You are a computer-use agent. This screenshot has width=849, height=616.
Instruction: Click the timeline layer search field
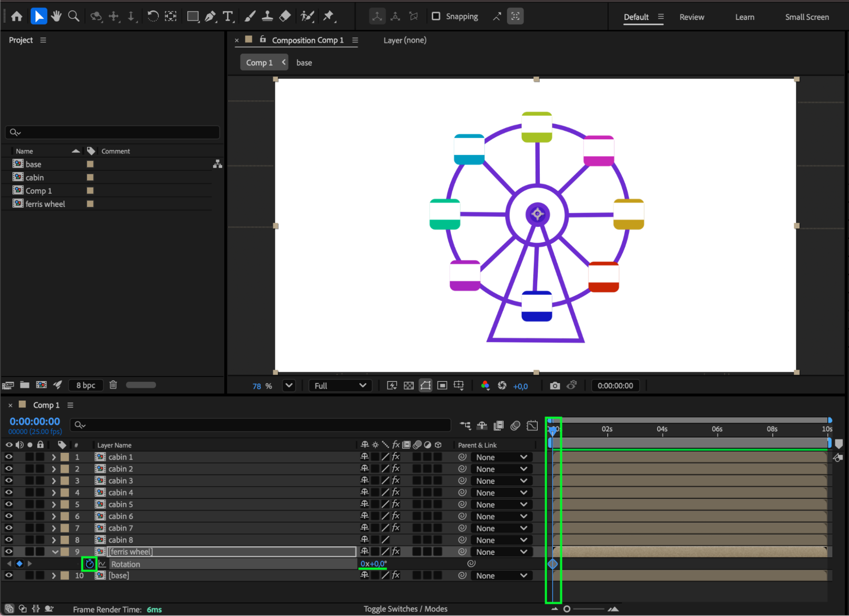tap(260, 425)
